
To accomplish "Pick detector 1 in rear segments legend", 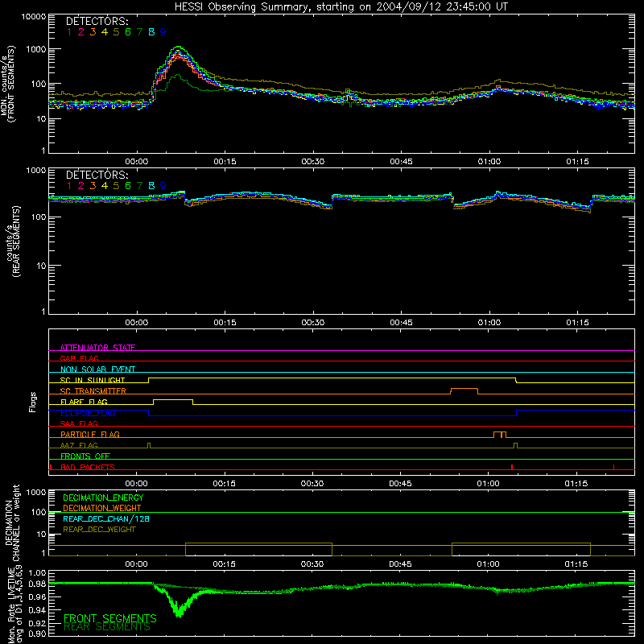I will pyautogui.click(x=69, y=186).
